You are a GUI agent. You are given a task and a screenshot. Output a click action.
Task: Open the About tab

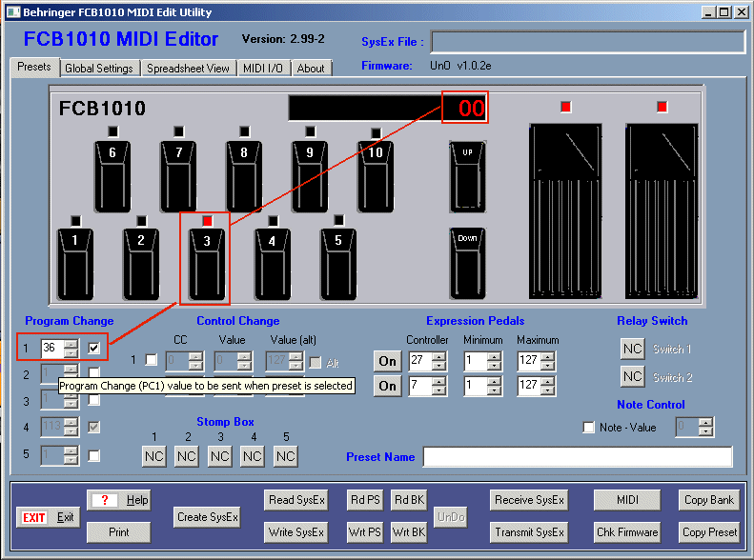[x=311, y=69]
